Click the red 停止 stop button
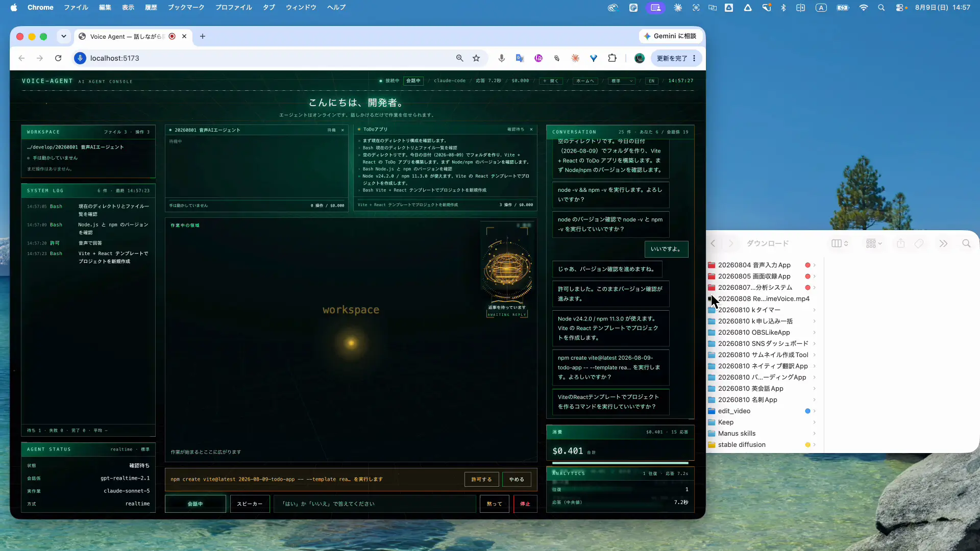This screenshot has height=551, width=980. pyautogui.click(x=525, y=504)
